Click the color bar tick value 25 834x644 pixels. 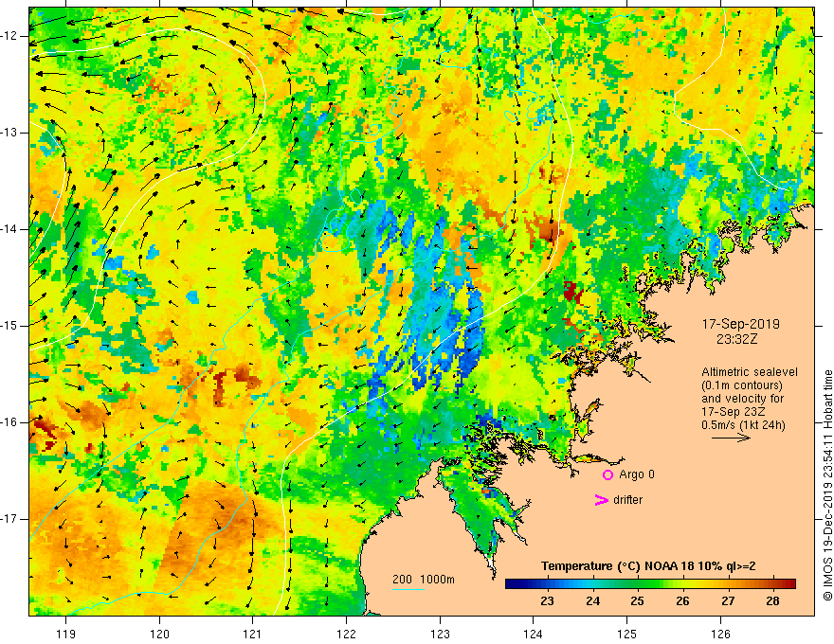[637, 601]
